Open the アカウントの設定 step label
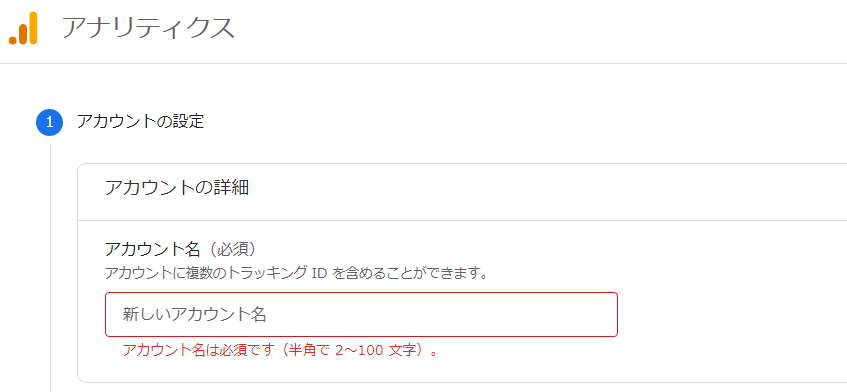The width and height of the screenshot is (847, 392). pyautogui.click(x=140, y=121)
